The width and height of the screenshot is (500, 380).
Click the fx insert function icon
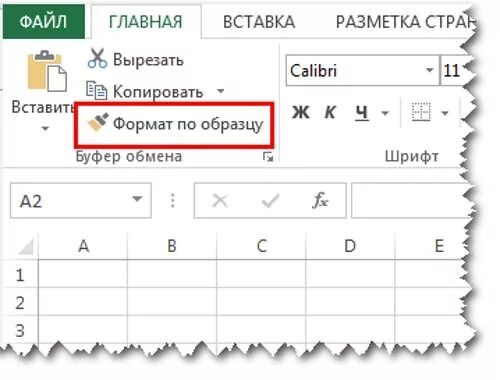320,200
